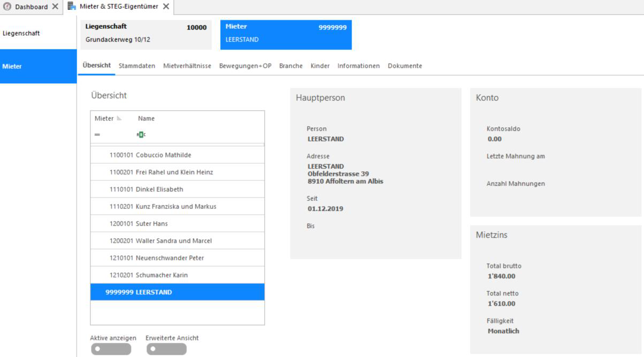Select row 1100201 Frei Rahel und Klein Heinz

coord(178,172)
